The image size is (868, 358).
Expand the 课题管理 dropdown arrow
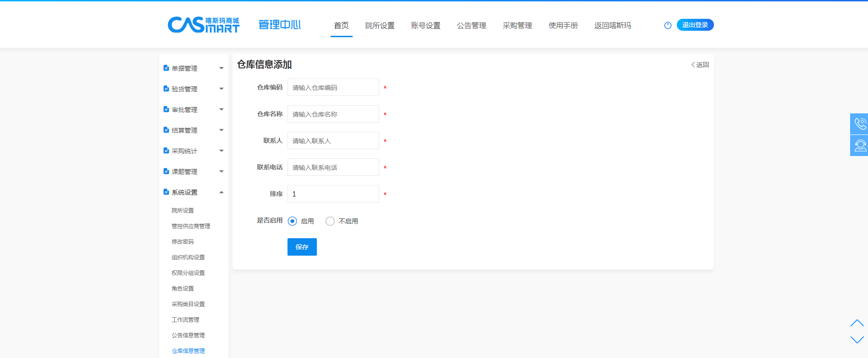pos(221,172)
